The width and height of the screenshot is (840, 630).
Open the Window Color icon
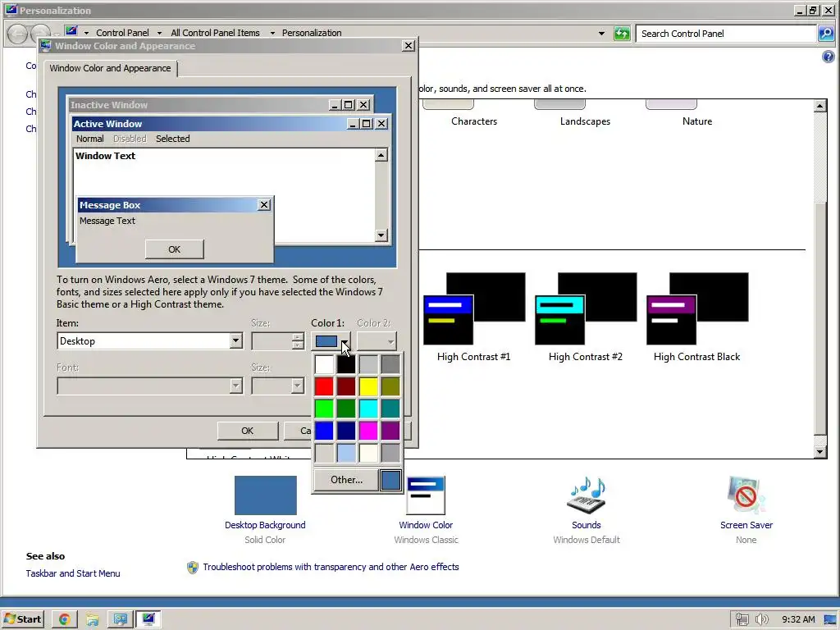[426, 495]
